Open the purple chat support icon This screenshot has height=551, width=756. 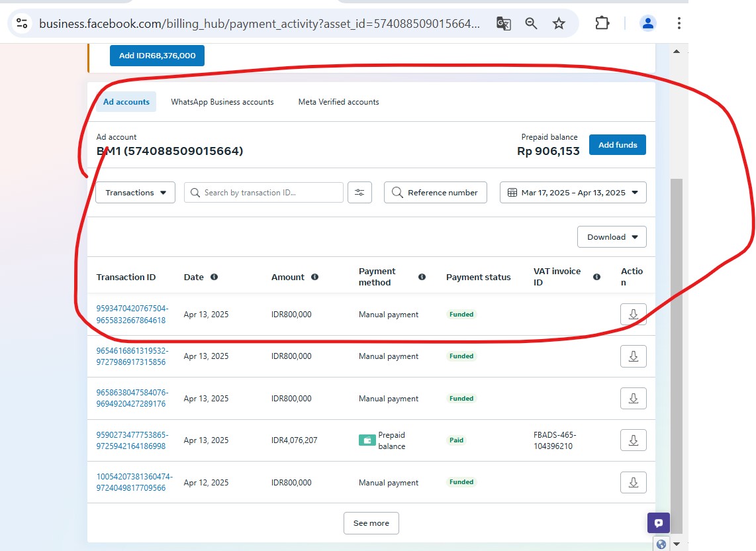tap(659, 523)
